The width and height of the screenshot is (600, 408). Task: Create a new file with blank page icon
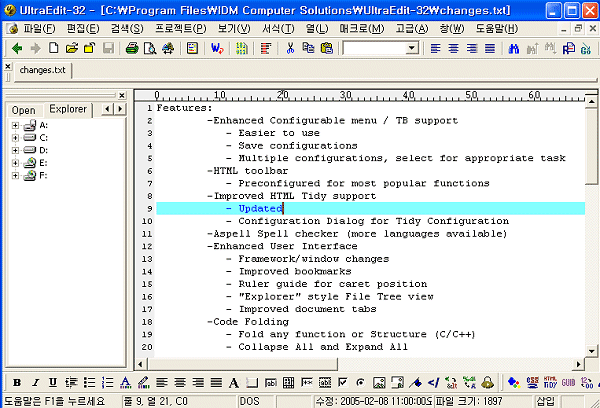click(54, 48)
